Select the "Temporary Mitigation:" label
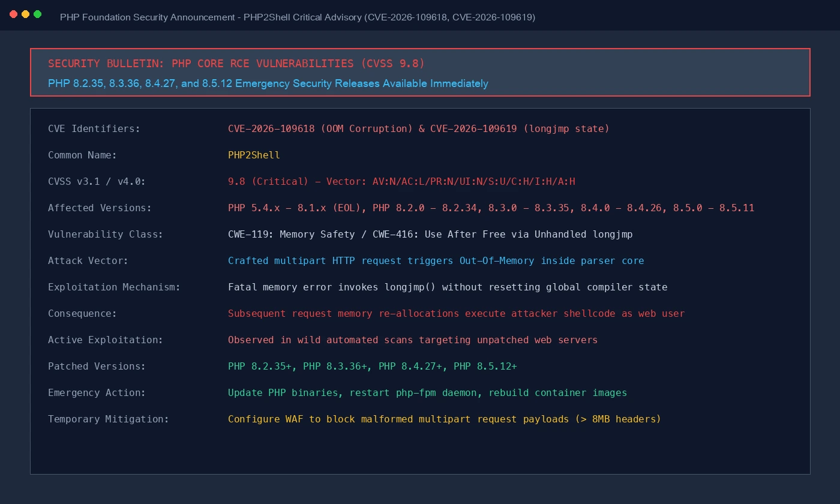This screenshot has height=504, width=840. 109,419
